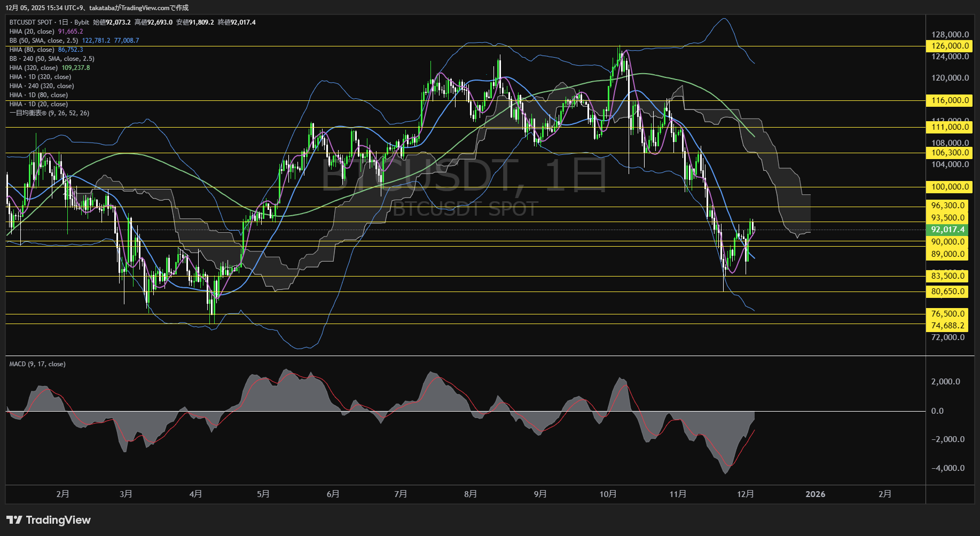Select the HMA (20, close) indicator legend

tap(32, 31)
